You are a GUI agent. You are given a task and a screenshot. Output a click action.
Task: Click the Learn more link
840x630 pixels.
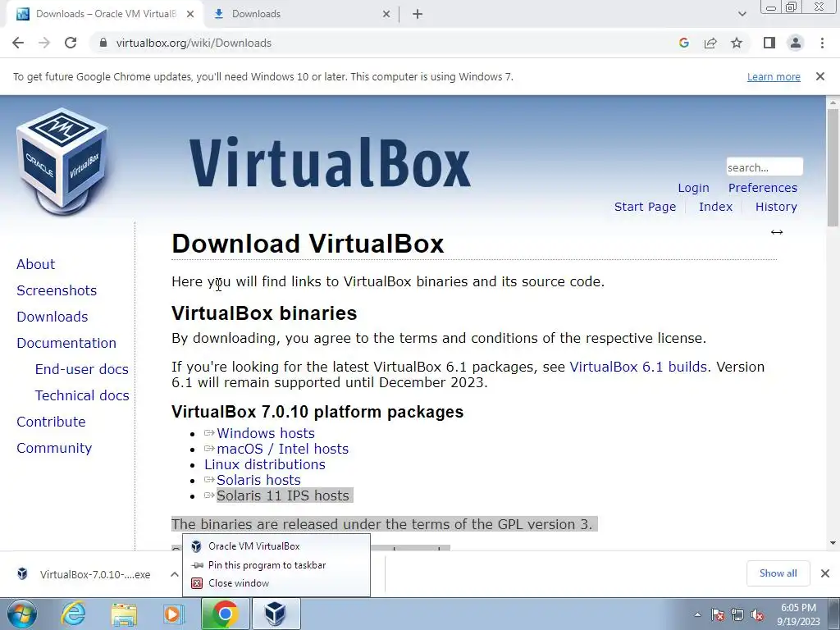point(774,76)
